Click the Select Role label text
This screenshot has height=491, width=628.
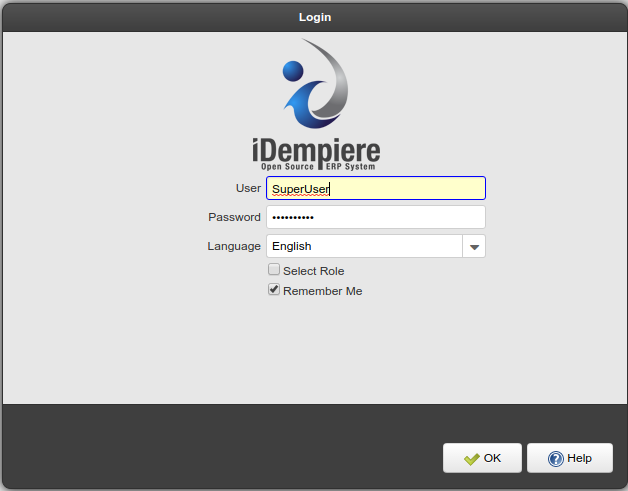313,271
